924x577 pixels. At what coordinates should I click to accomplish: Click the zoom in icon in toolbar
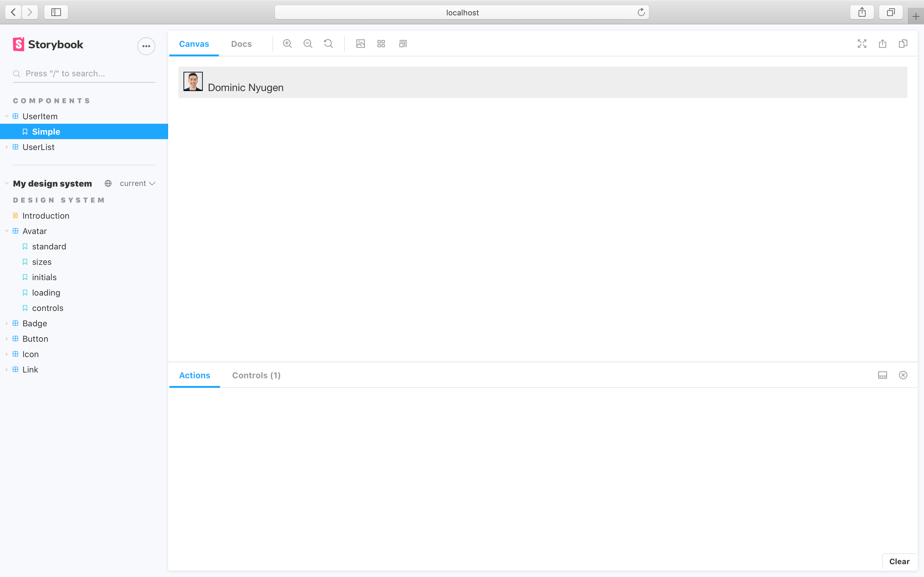click(287, 43)
